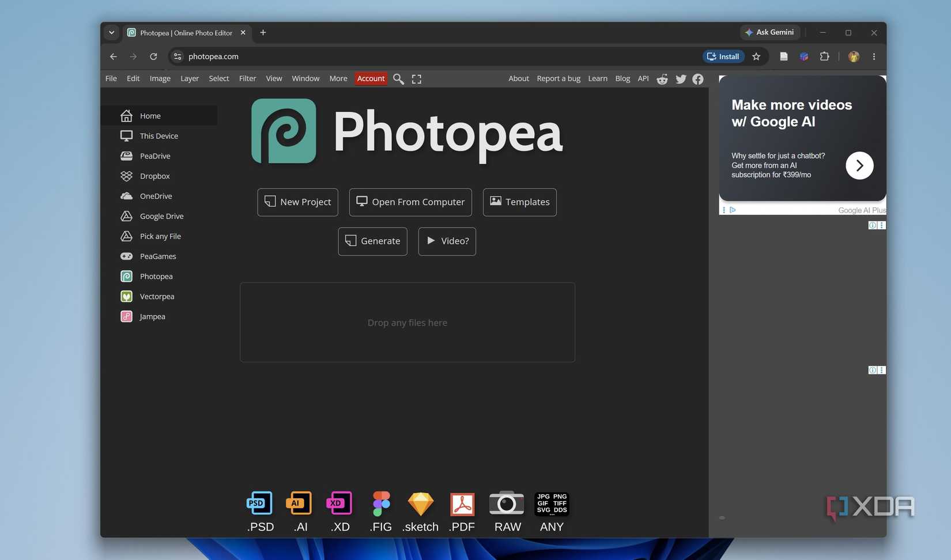Expand the tab search dropdown arrow
951x560 pixels.
click(x=111, y=33)
